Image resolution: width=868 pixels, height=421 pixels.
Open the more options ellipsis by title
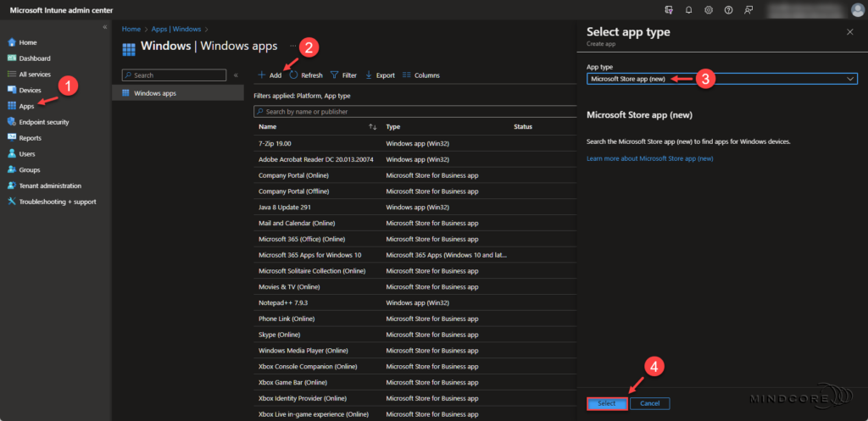click(292, 46)
